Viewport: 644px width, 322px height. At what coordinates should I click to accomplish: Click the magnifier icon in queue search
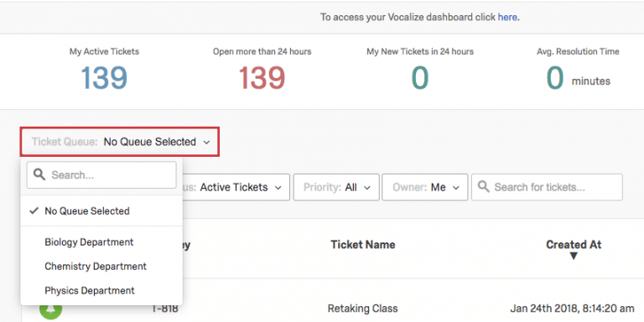pos(39,174)
